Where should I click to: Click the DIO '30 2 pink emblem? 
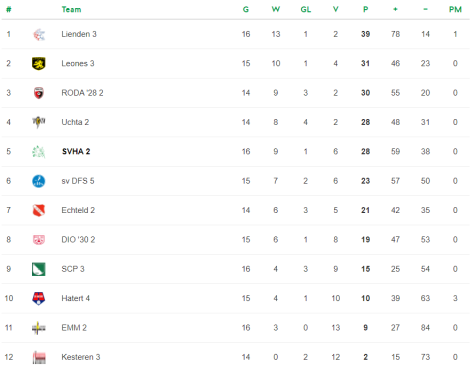(x=39, y=240)
